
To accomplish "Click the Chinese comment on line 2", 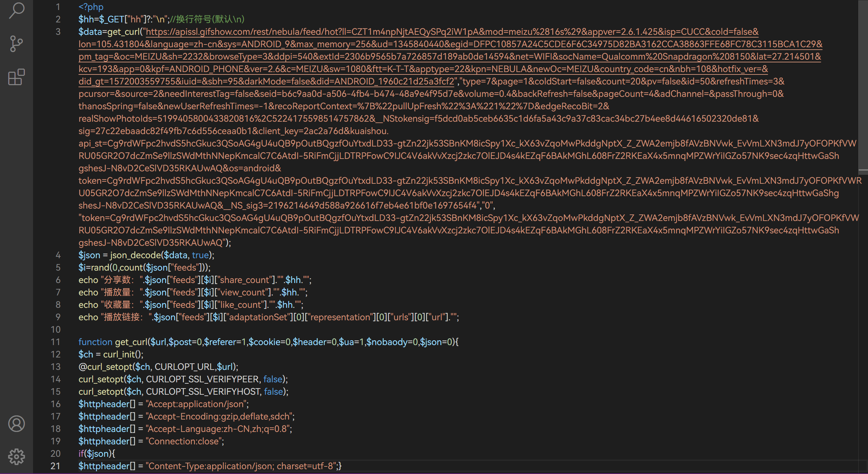I will [207, 19].
